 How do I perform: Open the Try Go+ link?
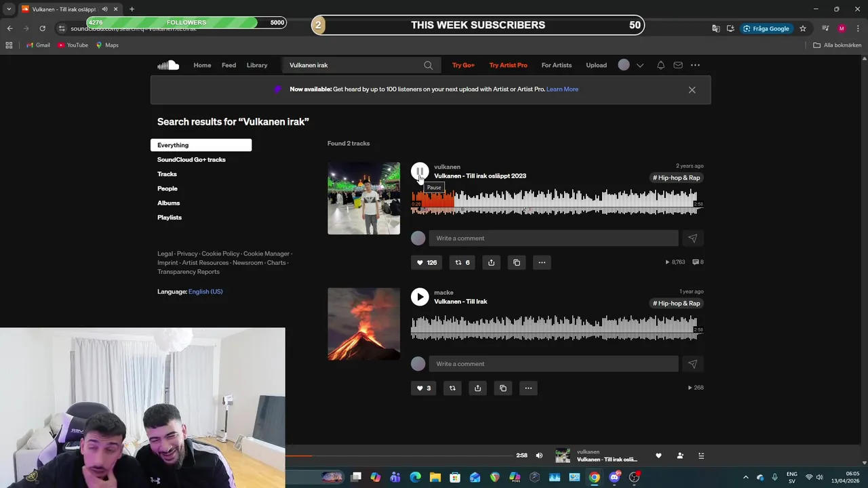463,65
